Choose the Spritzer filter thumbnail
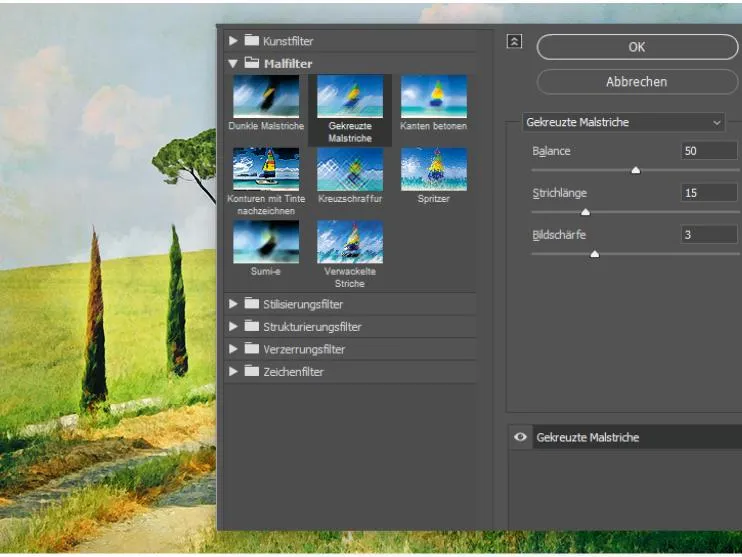742x557 pixels. (x=433, y=169)
